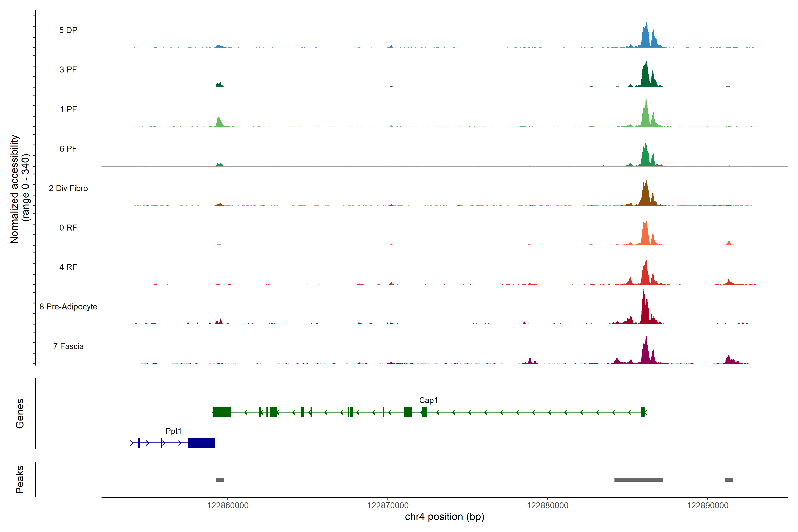Image resolution: width=798 pixels, height=532 pixels.
Task: Click the 1 PF track label
Action: pos(68,109)
